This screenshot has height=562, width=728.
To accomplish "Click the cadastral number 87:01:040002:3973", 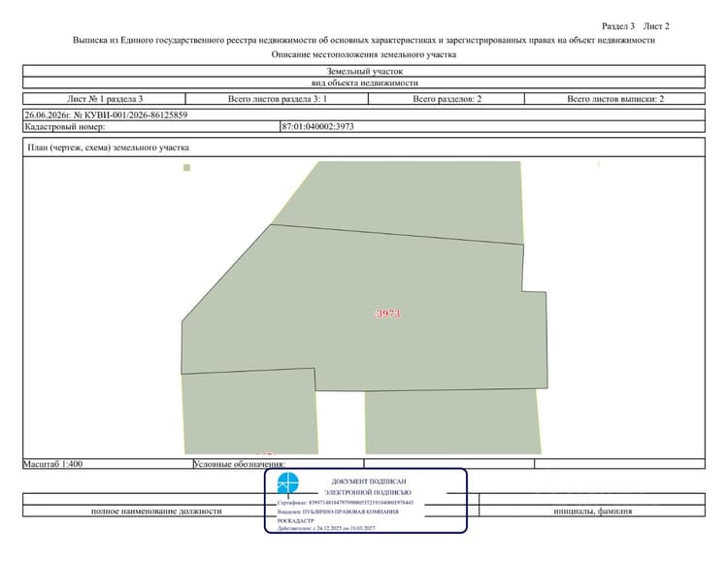I will click(317, 126).
